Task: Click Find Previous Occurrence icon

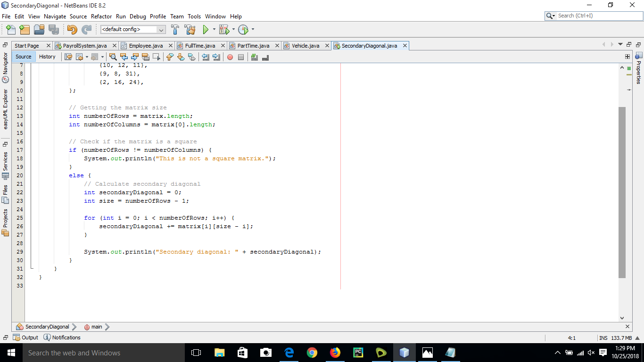Action: (124, 57)
